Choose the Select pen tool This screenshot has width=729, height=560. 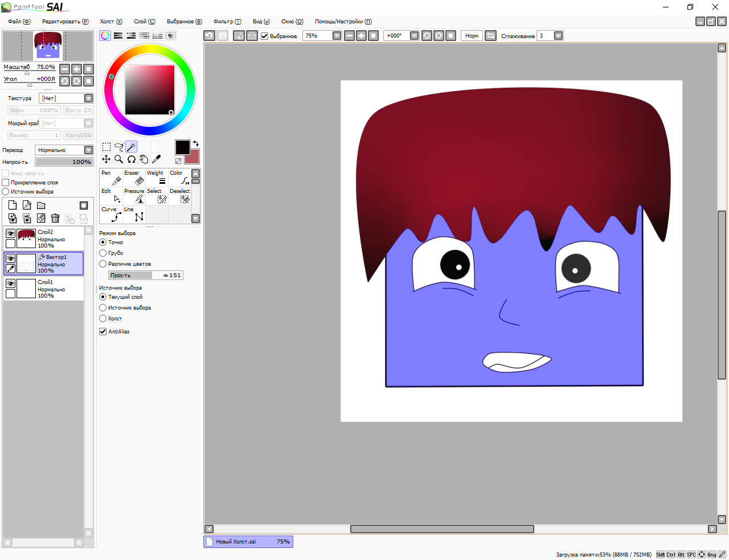pyautogui.click(x=157, y=196)
